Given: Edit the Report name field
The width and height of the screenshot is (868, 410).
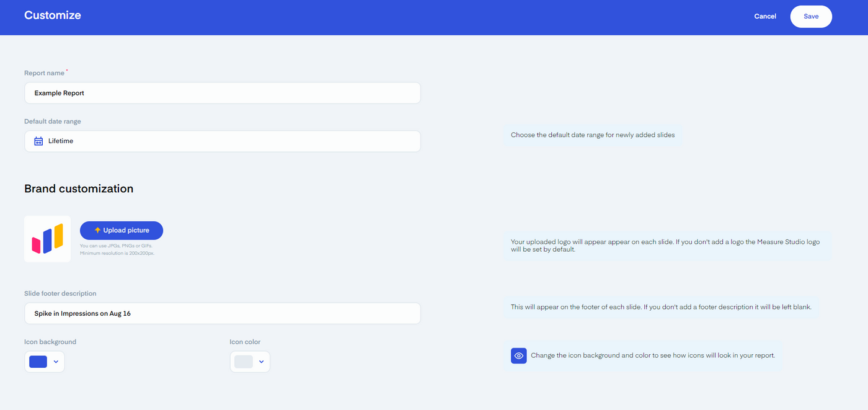Looking at the screenshot, I should pos(223,93).
